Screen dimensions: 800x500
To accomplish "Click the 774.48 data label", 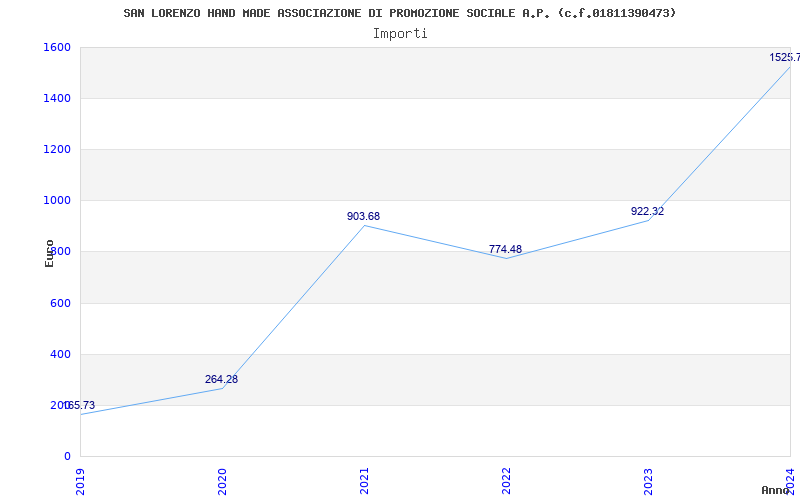I will (505, 249).
